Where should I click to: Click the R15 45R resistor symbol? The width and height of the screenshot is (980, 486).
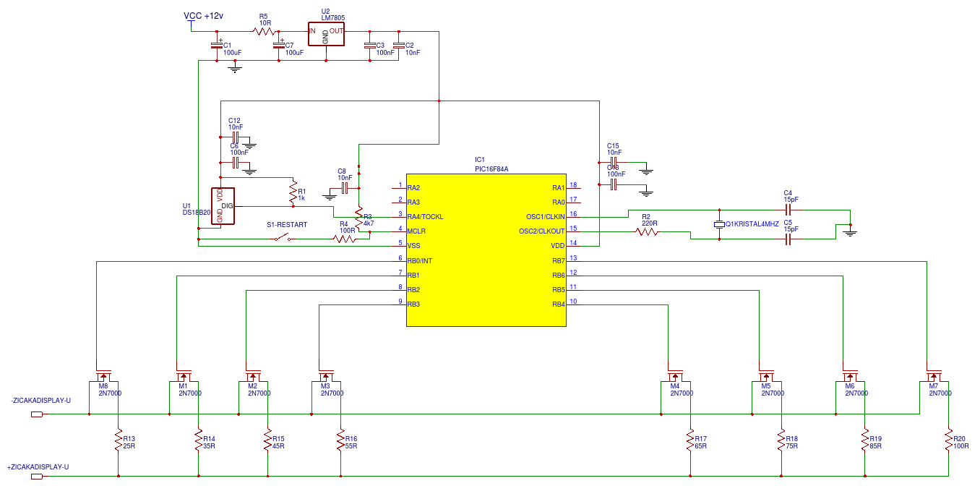click(267, 441)
